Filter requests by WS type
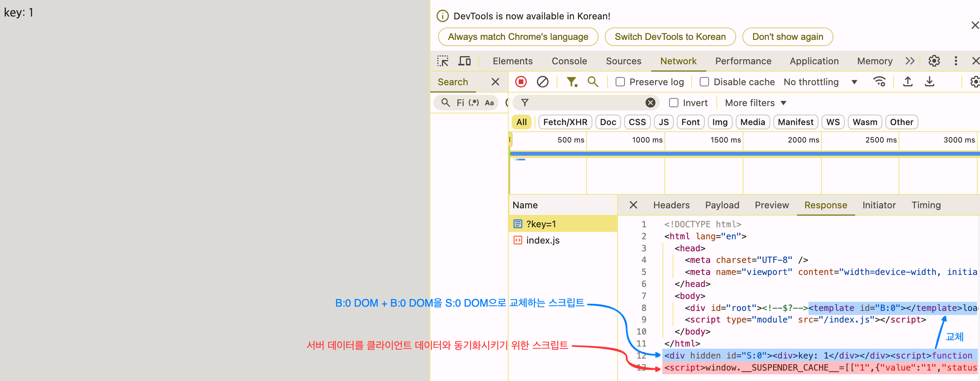Image resolution: width=980 pixels, height=381 pixels. pos(833,122)
